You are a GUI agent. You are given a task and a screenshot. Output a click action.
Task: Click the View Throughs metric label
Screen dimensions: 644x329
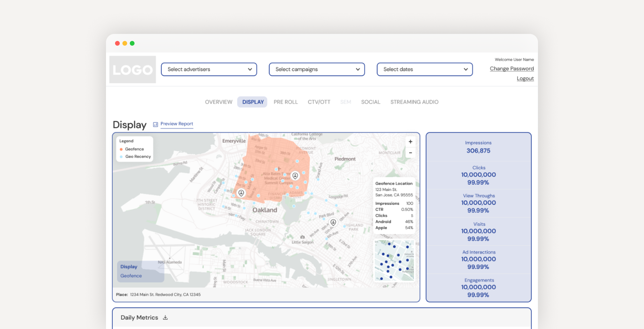click(x=479, y=196)
